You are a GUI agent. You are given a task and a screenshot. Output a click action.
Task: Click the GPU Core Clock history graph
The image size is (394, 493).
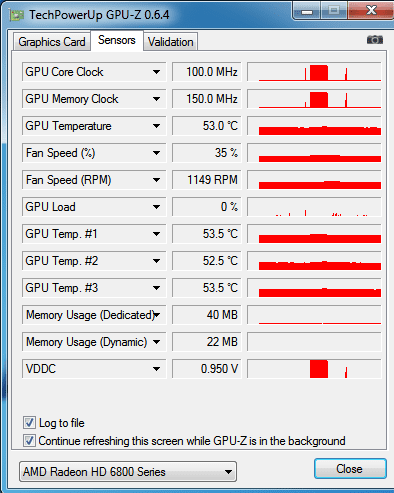click(314, 72)
